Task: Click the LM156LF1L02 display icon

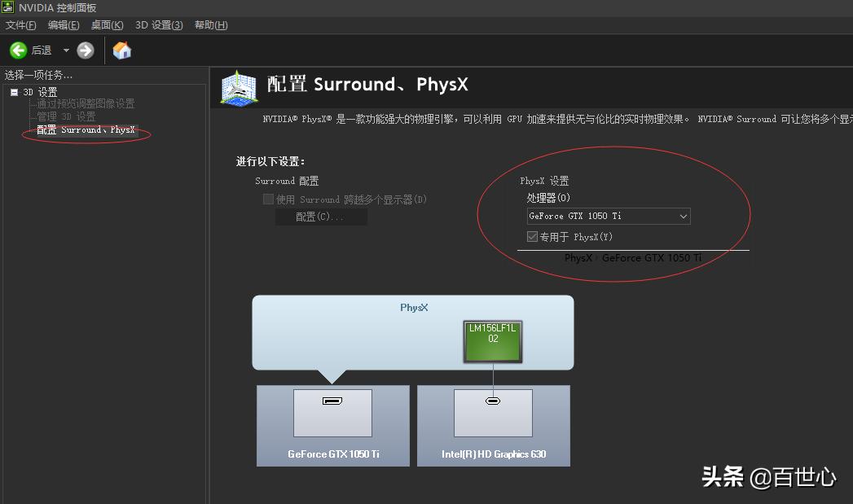Action: pyautogui.click(x=494, y=341)
